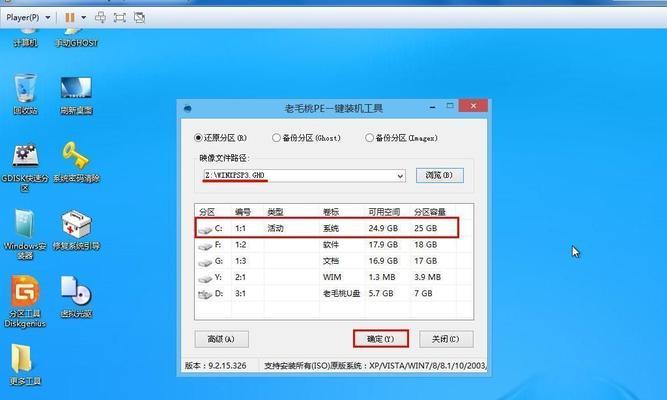The width and height of the screenshot is (667, 400).
Task: Click the 版本：9.2.15.326 status bar text
Action: click(x=215, y=366)
